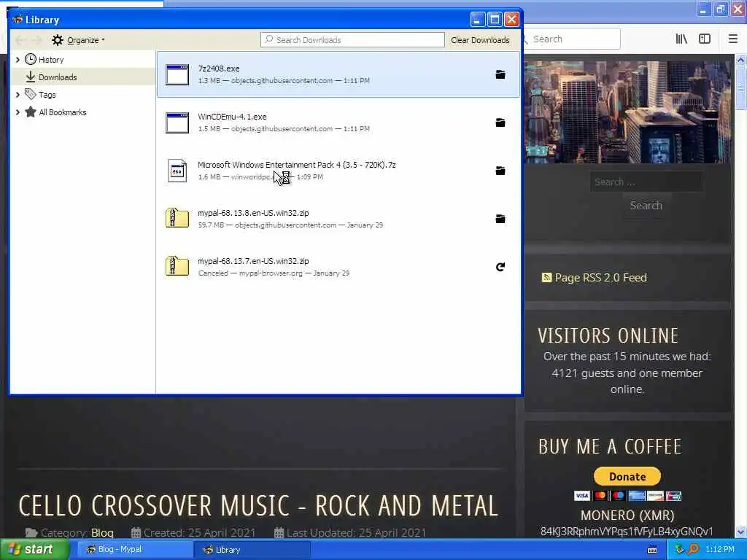Click the 1:12 PM taskbar clock

coord(720,550)
